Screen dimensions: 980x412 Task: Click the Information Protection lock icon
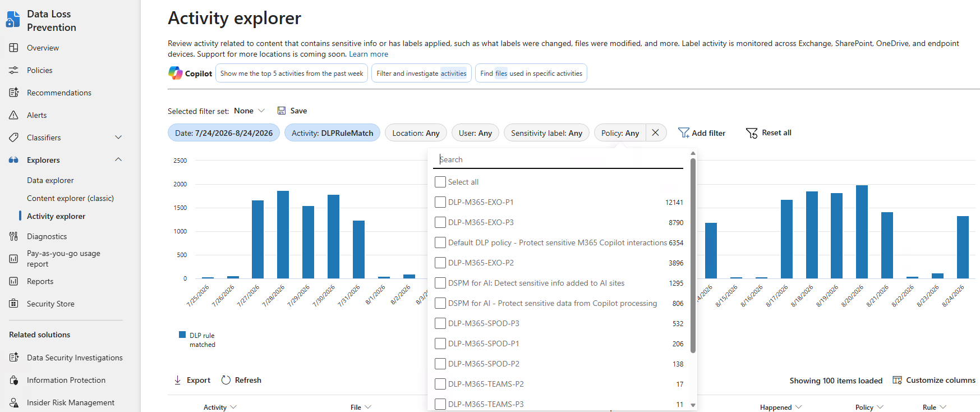click(x=13, y=380)
